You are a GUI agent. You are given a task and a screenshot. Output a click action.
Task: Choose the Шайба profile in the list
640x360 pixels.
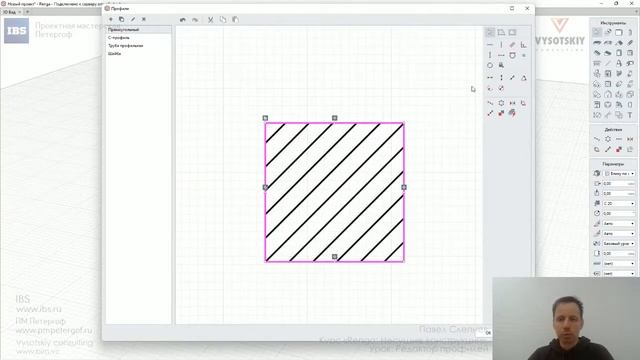point(138,53)
